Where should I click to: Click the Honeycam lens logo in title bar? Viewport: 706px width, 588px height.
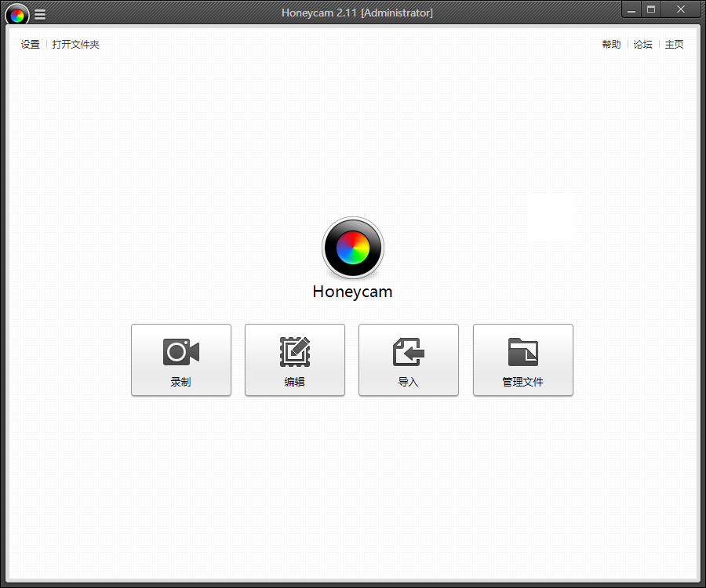tap(16, 14)
